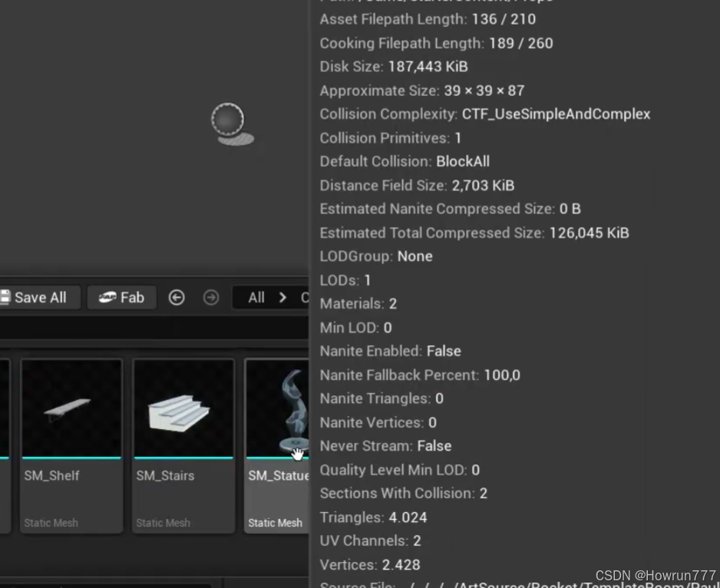720x588 pixels.
Task: Click the Nanite Fallback Percent 100,0 value
Action: coord(502,375)
